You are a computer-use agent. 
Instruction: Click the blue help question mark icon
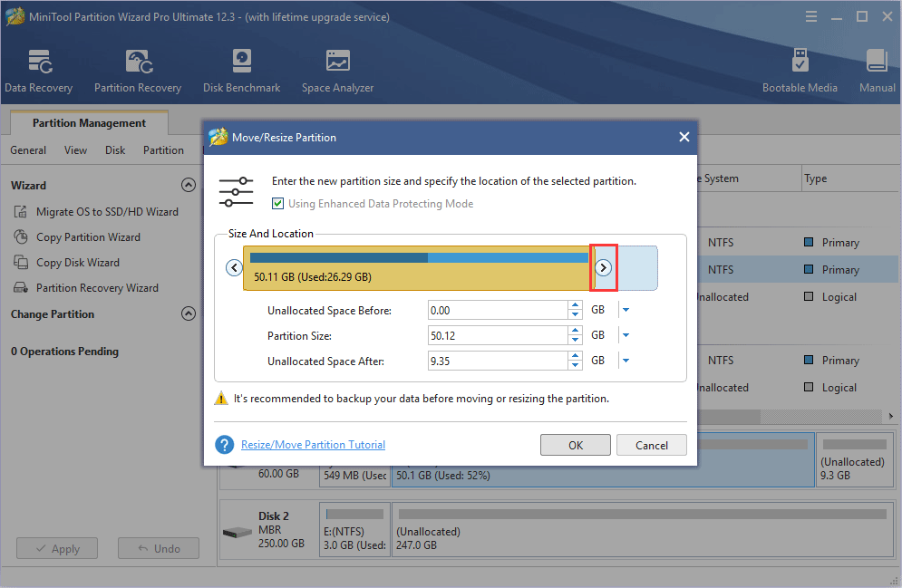click(x=224, y=445)
